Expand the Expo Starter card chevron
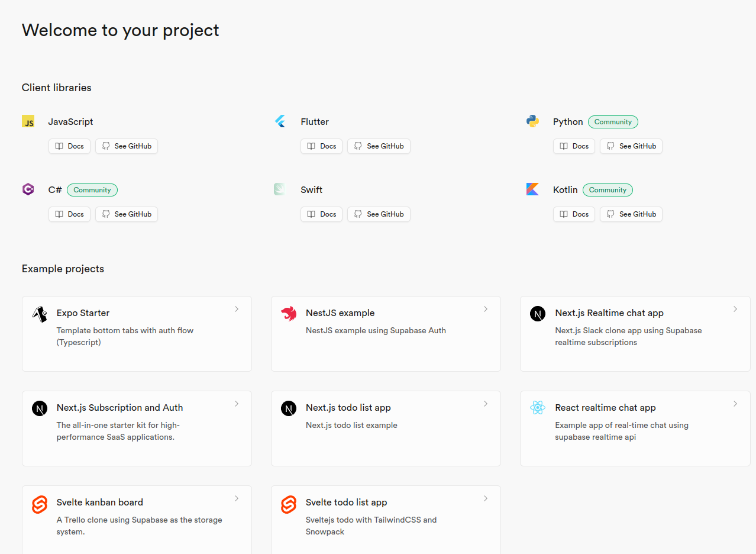The image size is (756, 554). click(237, 309)
